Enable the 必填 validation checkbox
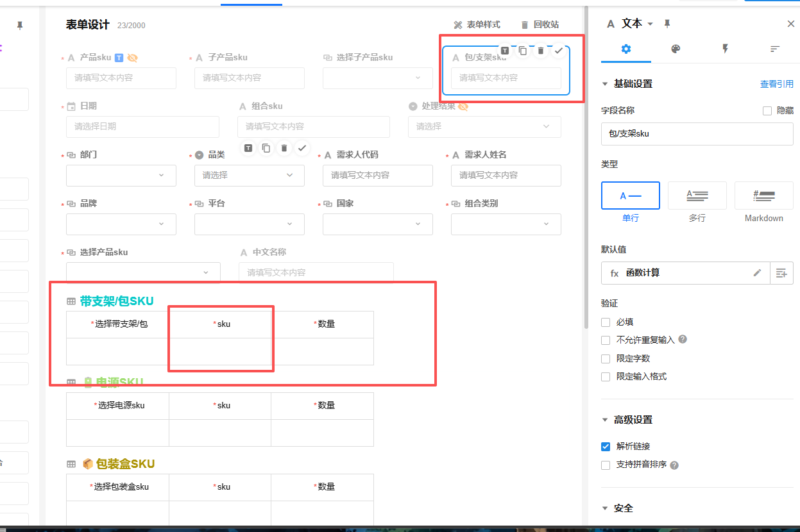The width and height of the screenshot is (800, 532). coord(605,322)
